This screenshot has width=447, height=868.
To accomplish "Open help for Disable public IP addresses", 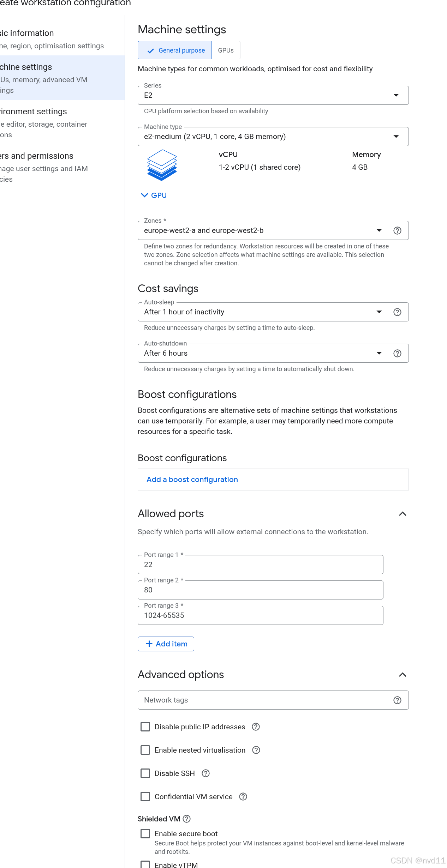I will tap(256, 727).
